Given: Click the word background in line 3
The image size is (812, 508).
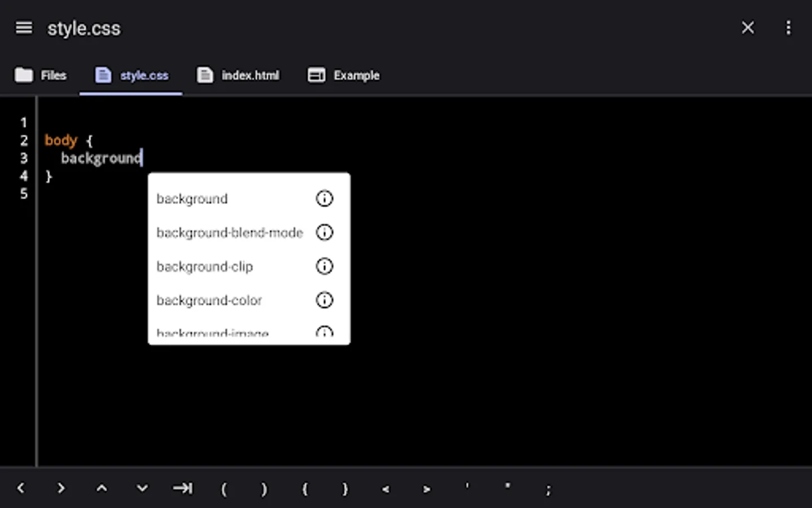Looking at the screenshot, I should click(x=101, y=158).
